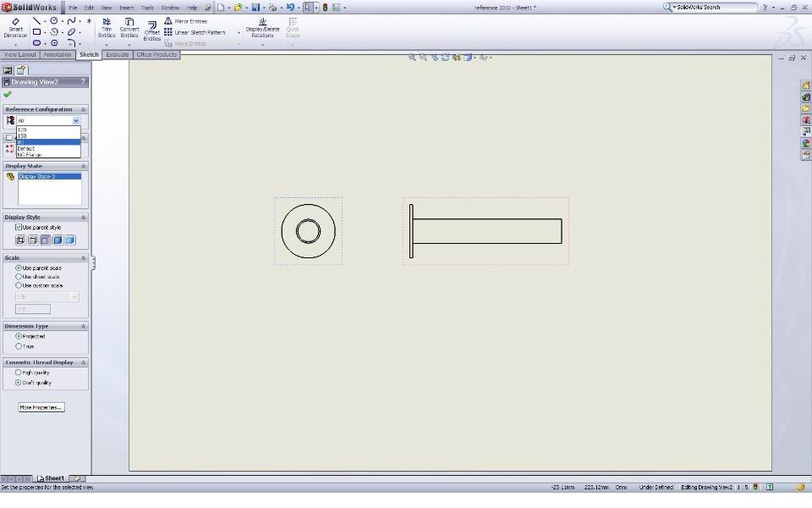Select Projected dimension type

19,336
